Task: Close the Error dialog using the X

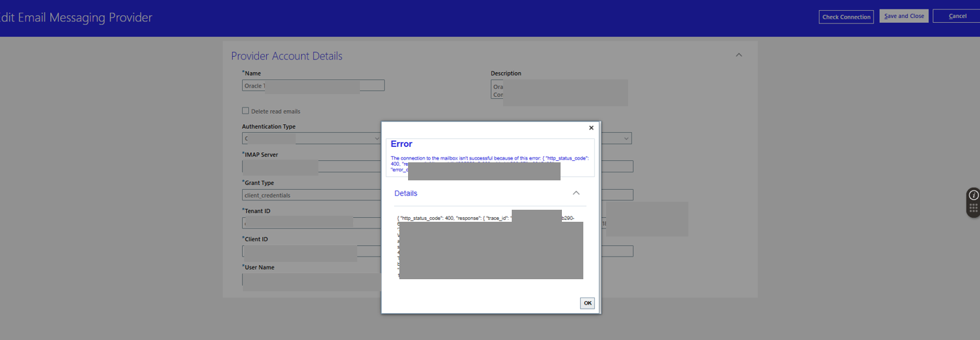Action: [591, 128]
